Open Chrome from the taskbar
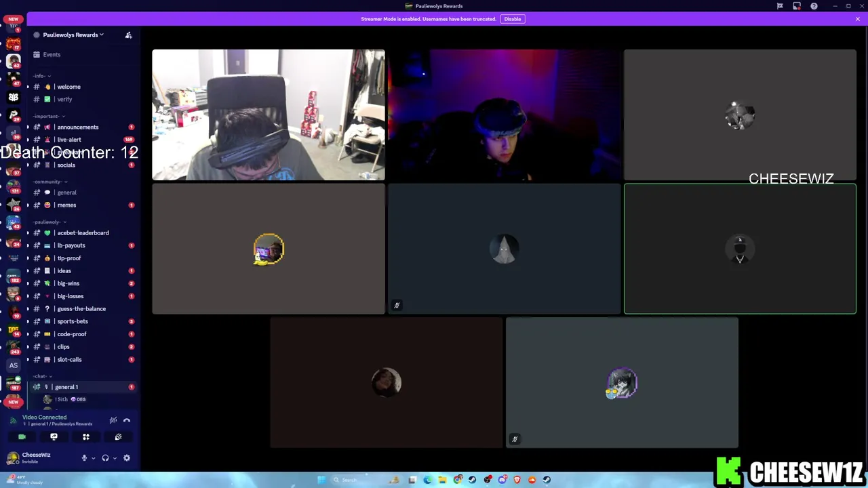 tap(458, 480)
